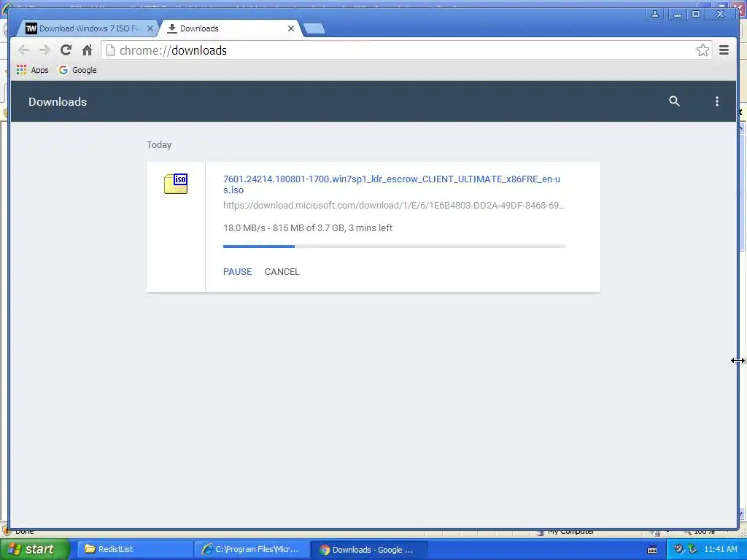Image resolution: width=747 pixels, height=560 pixels.
Task: Go to the home page icon
Action: click(88, 50)
